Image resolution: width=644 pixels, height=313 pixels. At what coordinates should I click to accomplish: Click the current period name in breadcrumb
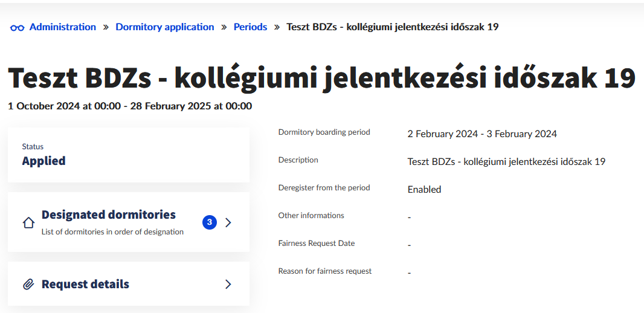tap(392, 27)
